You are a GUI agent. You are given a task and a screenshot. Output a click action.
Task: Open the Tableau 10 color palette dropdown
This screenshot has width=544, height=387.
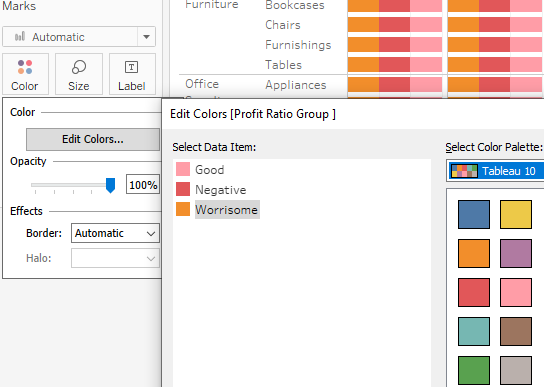pos(495,171)
